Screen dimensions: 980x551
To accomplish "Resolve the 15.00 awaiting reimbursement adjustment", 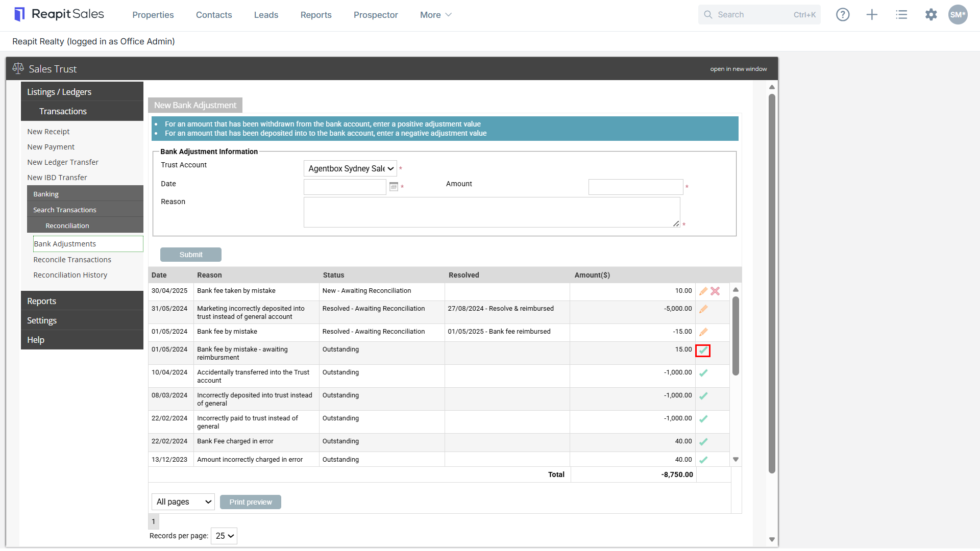I will click(x=703, y=350).
